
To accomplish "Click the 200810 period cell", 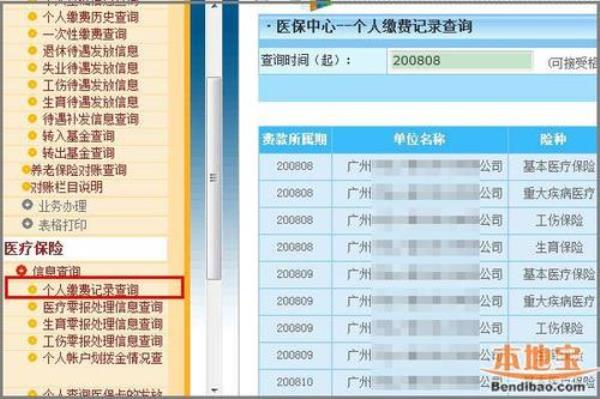I will (295, 382).
